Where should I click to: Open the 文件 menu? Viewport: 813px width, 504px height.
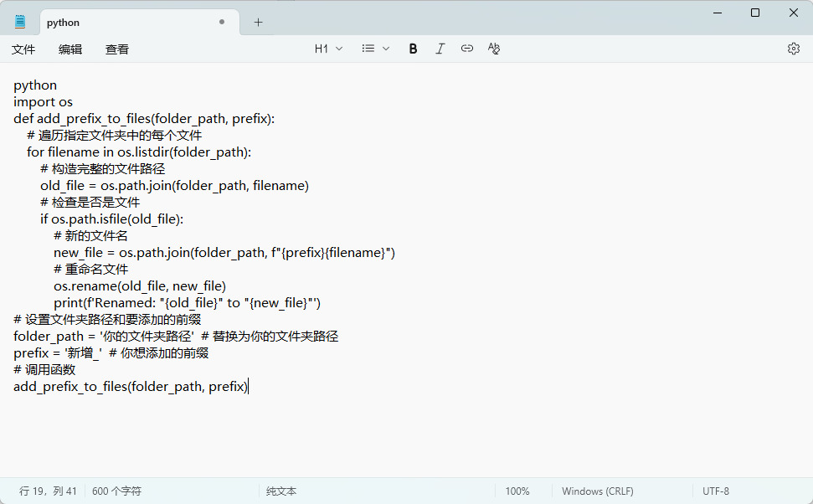pyautogui.click(x=23, y=49)
